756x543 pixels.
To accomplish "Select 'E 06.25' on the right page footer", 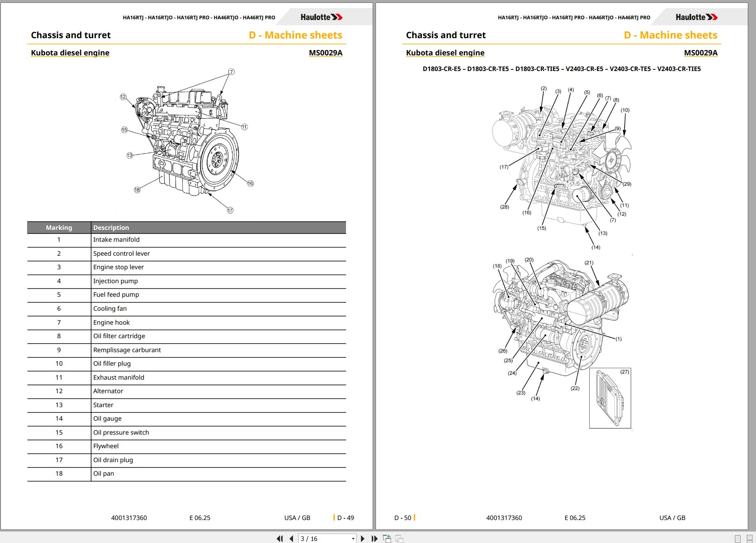I will 575,518.
